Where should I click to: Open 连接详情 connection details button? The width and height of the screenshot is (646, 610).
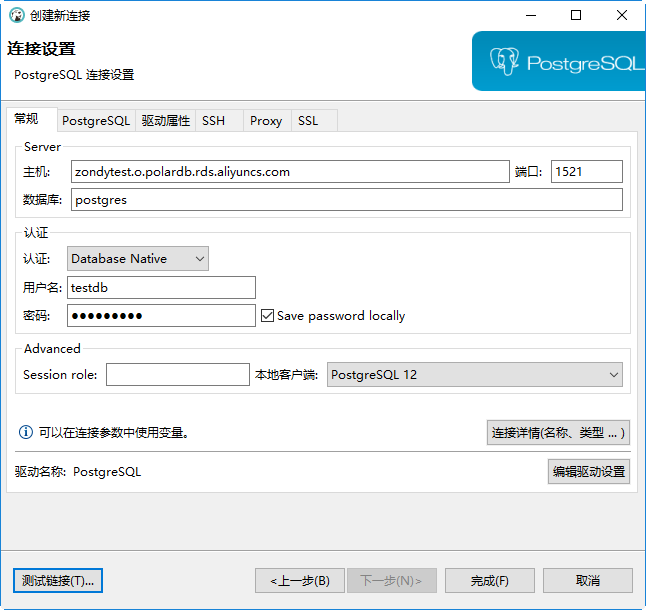(x=558, y=433)
